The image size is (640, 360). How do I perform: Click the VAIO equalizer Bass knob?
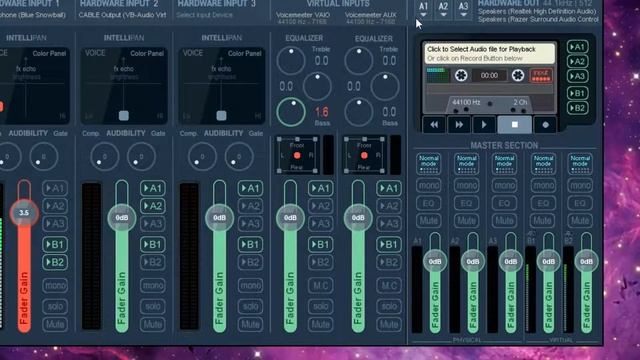click(291, 112)
